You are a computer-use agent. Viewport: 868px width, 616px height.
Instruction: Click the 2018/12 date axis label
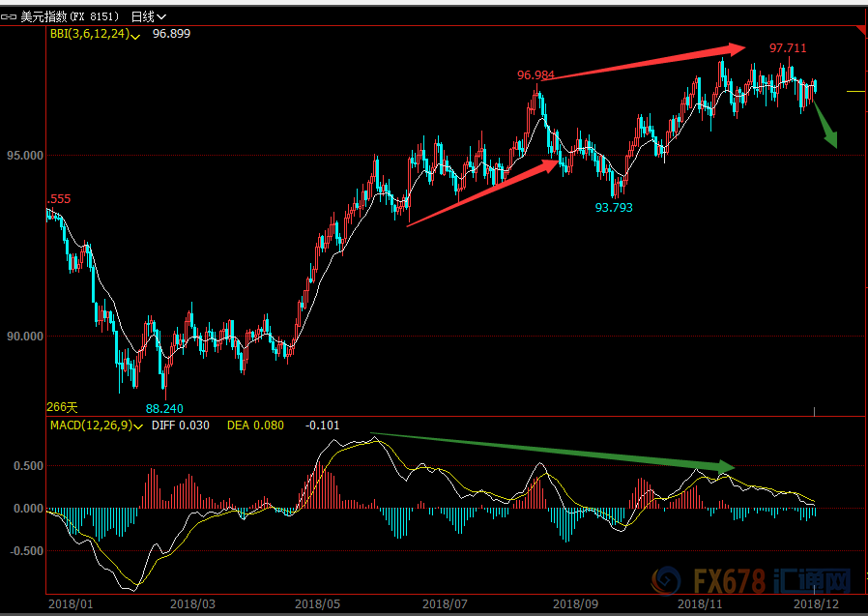pyautogui.click(x=816, y=603)
